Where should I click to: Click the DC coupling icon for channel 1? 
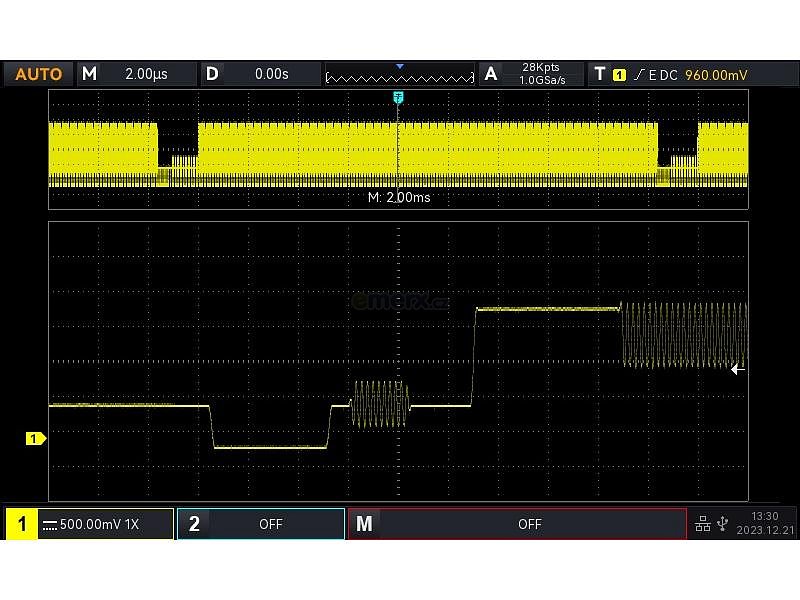49,524
